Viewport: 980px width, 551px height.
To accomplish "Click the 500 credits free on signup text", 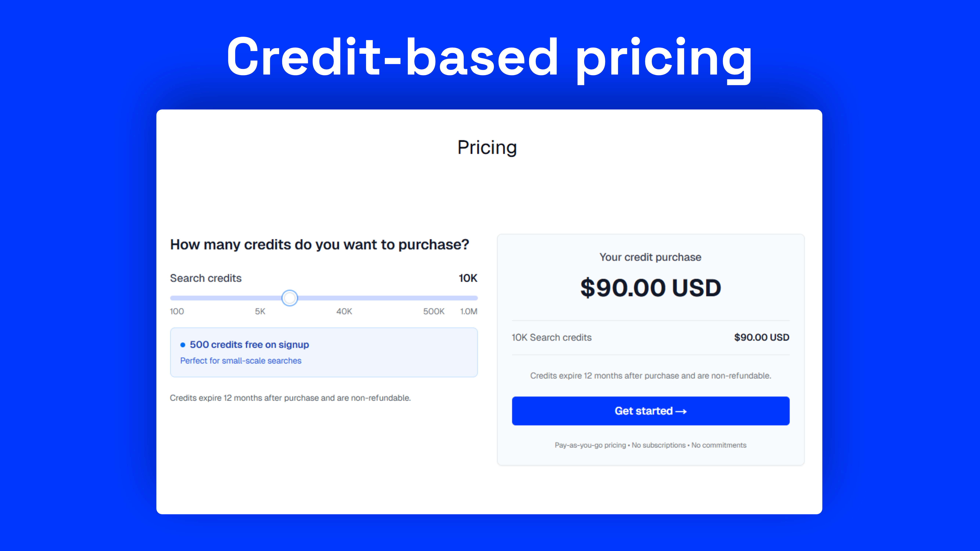I will click(x=249, y=345).
